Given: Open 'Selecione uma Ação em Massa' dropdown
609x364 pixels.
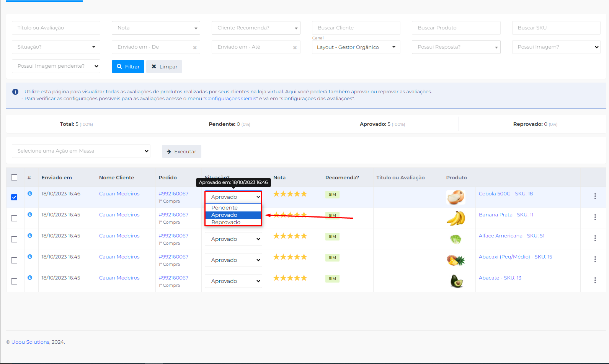Looking at the screenshot, I should point(81,151).
